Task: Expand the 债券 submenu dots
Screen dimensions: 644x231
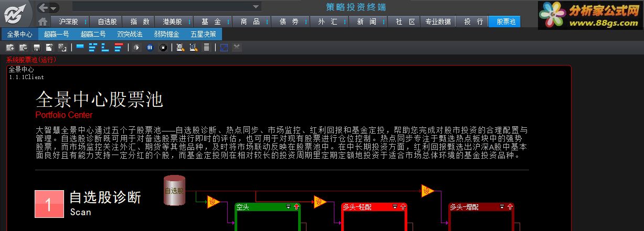Action: 306,21
